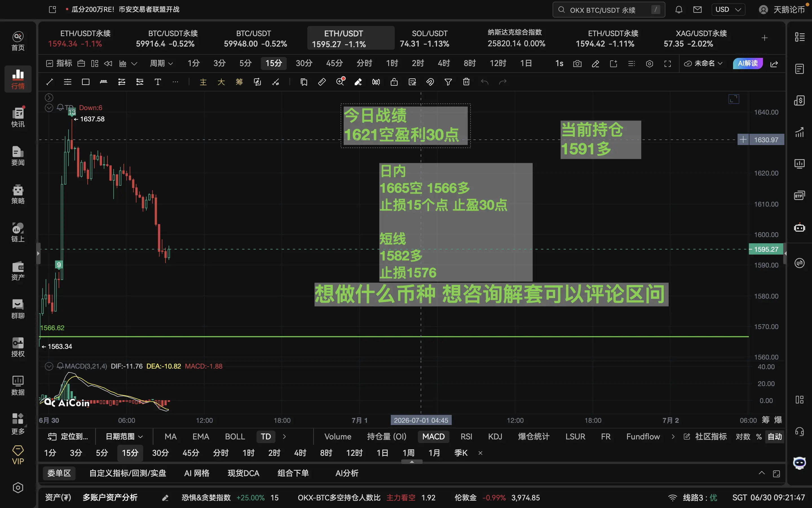Add a new symbol tab with plus

point(764,38)
